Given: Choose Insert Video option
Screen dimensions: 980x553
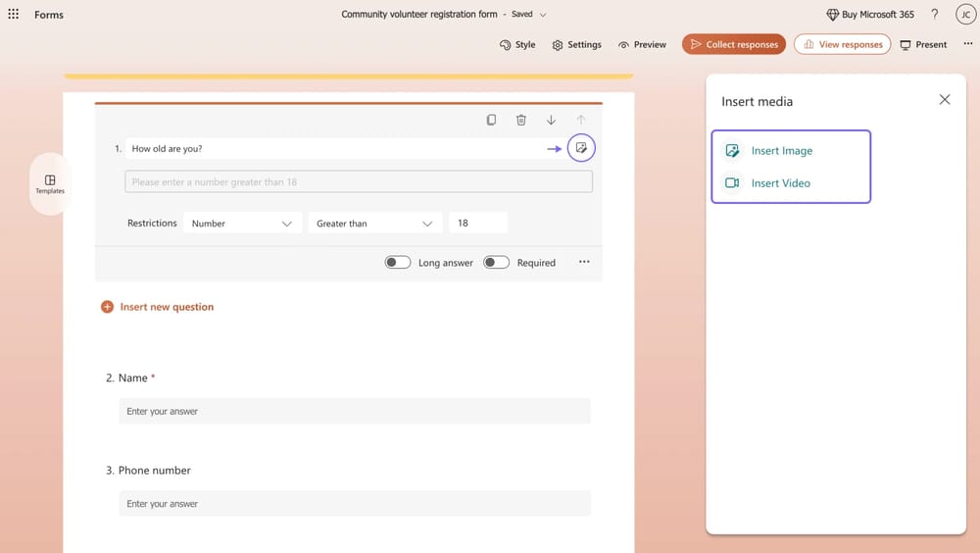Looking at the screenshot, I should [x=780, y=183].
